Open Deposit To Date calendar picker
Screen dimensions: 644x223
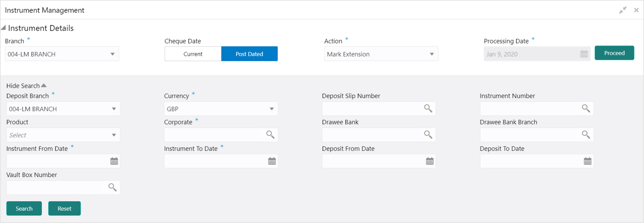point(588,161)
